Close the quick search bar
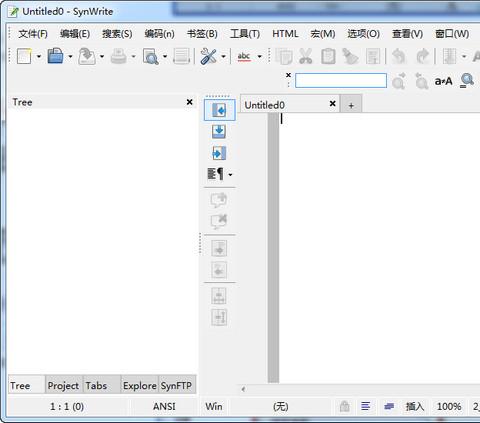The image size is (480, 423). coord(288,75)
